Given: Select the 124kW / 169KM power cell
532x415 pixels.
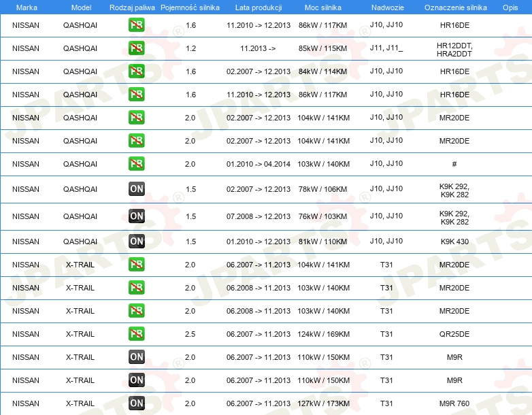Looking at the screenshot, I should pos(323,334).
